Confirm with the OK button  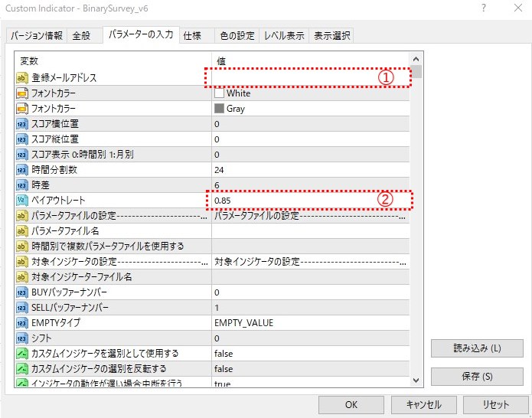coord(351,404)
